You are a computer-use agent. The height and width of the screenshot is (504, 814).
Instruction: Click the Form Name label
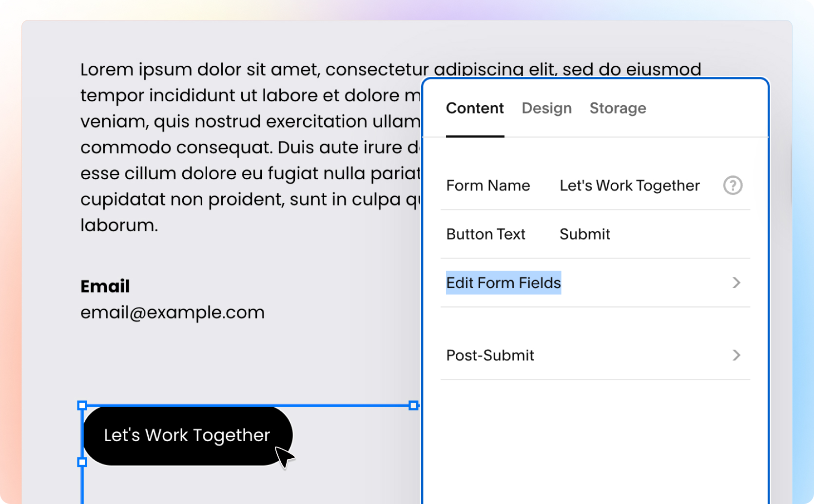488,186
